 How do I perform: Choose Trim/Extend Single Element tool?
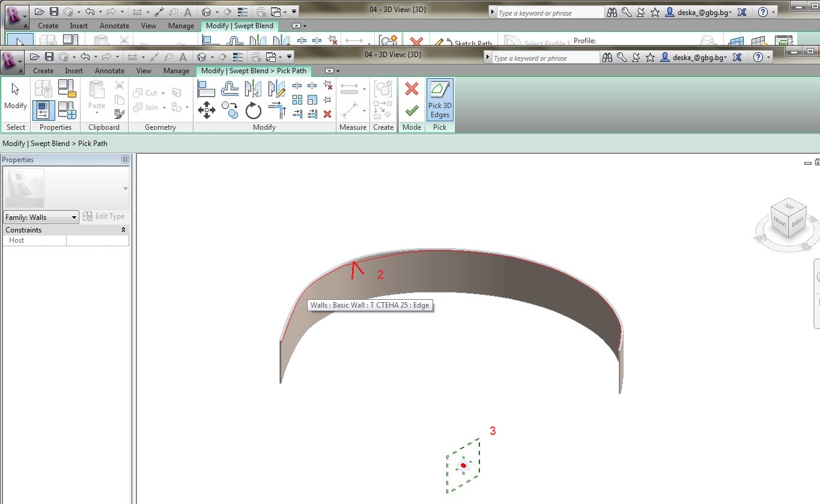click(297, 114)
